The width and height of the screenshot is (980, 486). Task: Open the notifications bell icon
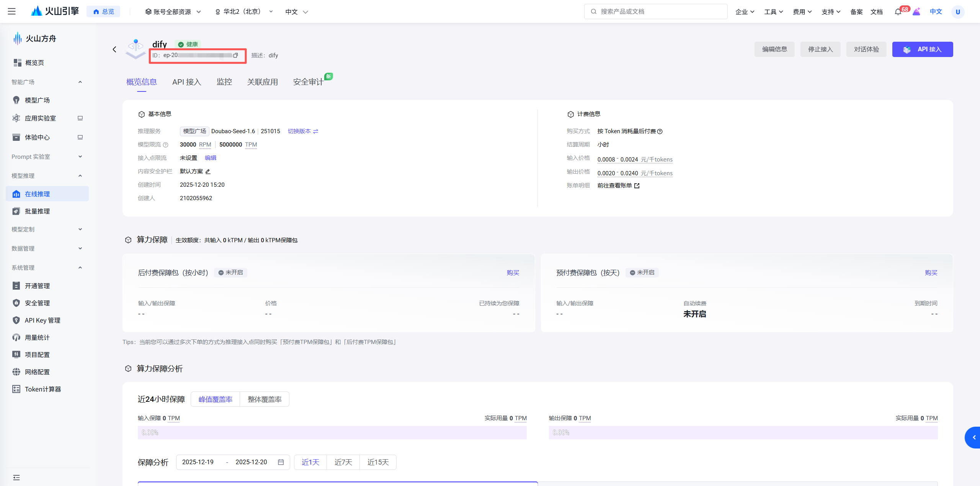coord(898,12)
